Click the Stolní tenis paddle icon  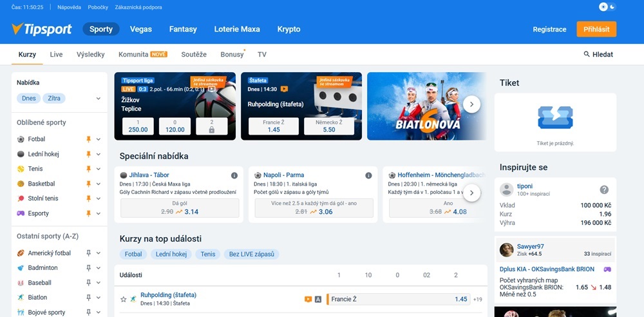point(21,198)
